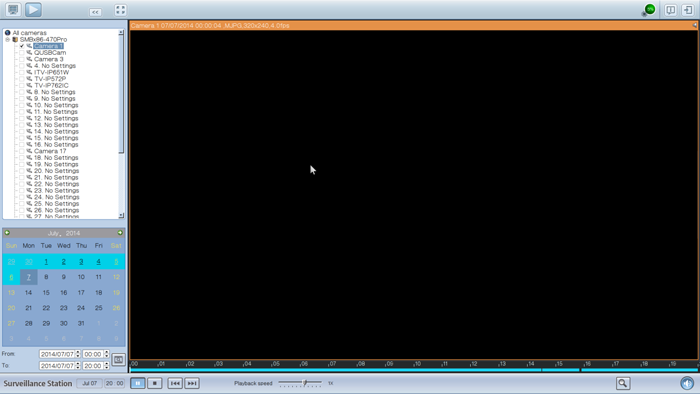The width and height of the screenshot is (700, 394).
Task: Pause the recording playback
Action: pos(138,383)
